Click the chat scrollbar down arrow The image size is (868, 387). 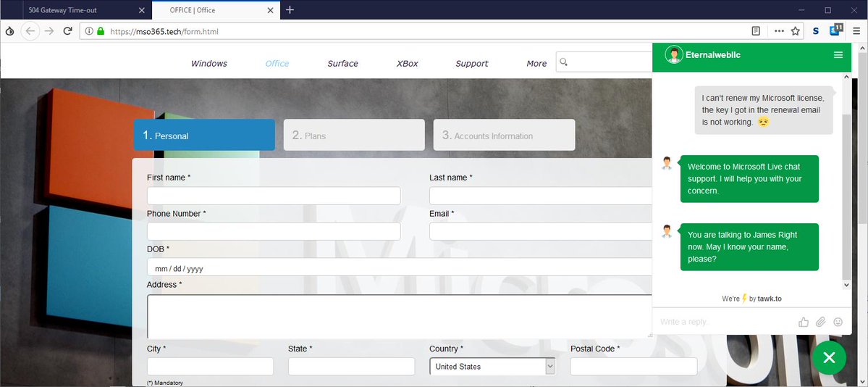(x=846, y=284)
